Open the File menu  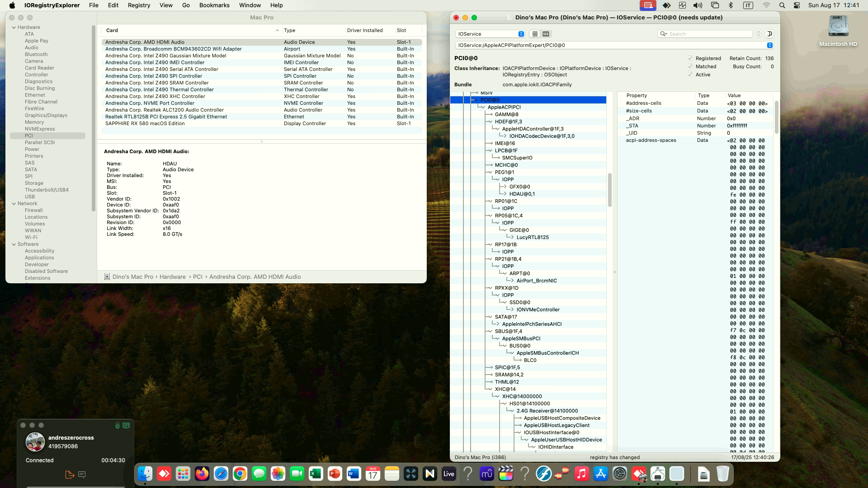(94, 5)
